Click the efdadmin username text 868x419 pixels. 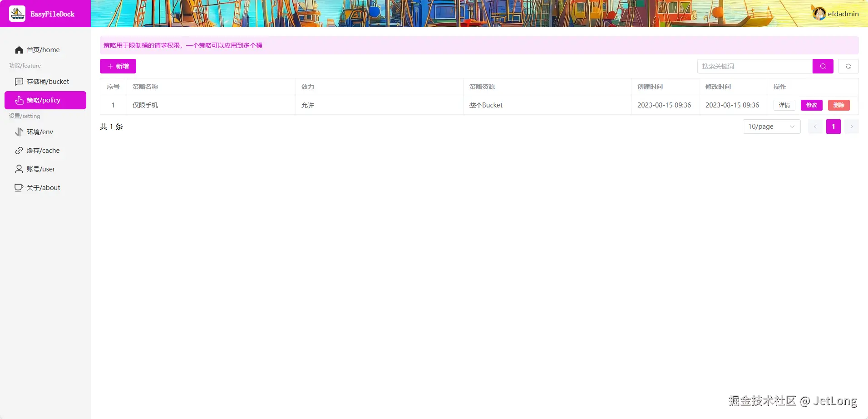(x=843, y=14)
